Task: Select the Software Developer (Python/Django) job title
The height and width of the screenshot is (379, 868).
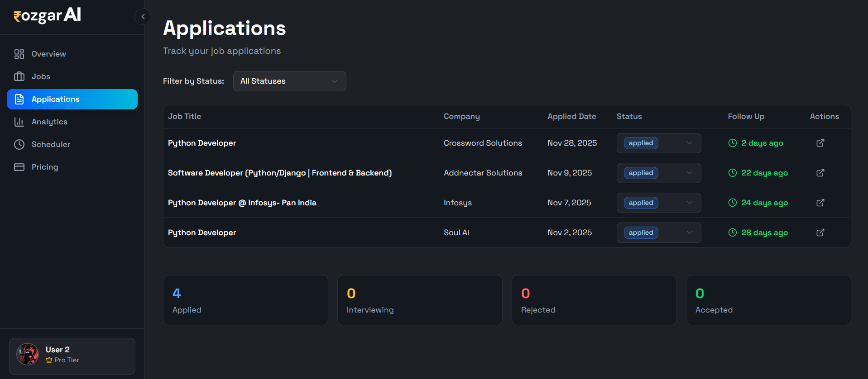Action: [x=279, y=173]
